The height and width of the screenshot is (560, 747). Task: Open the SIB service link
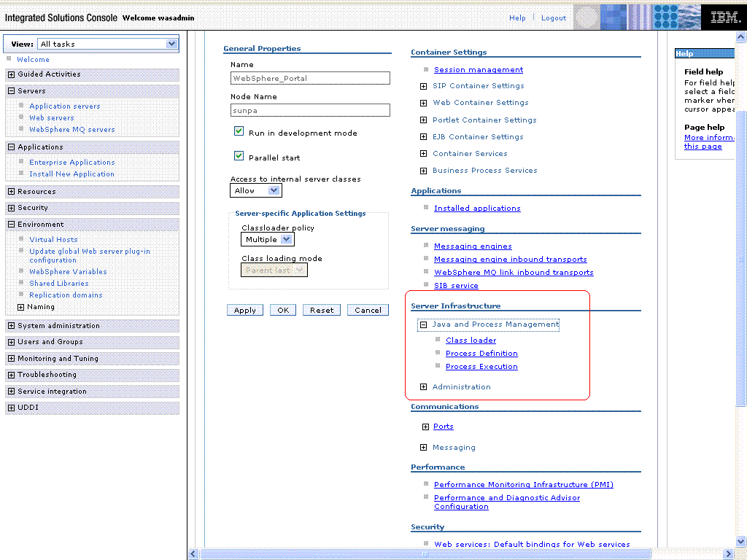456,286
